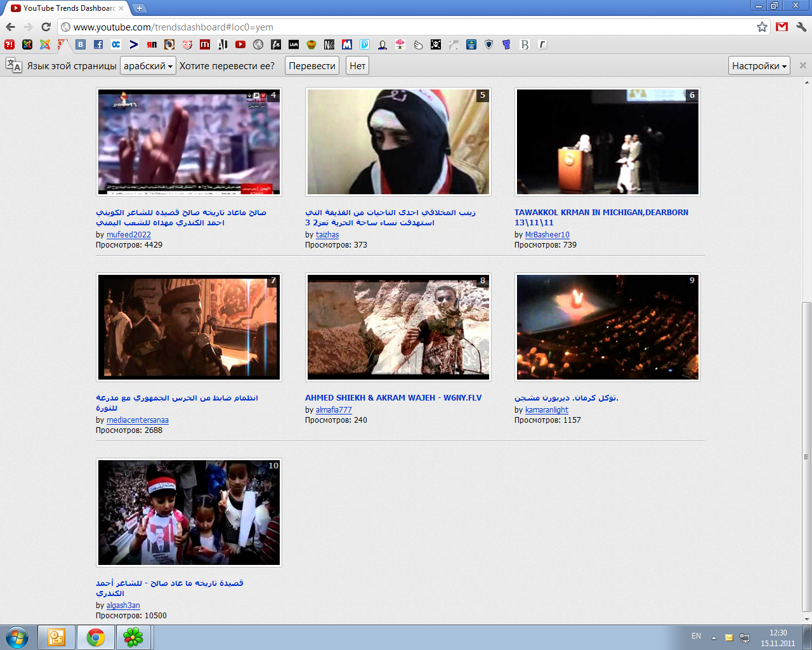The height and width of the screenshot is (650, 812).
Task: Open the grey globe bookmark icon
Action: click(x=258, y=44)
